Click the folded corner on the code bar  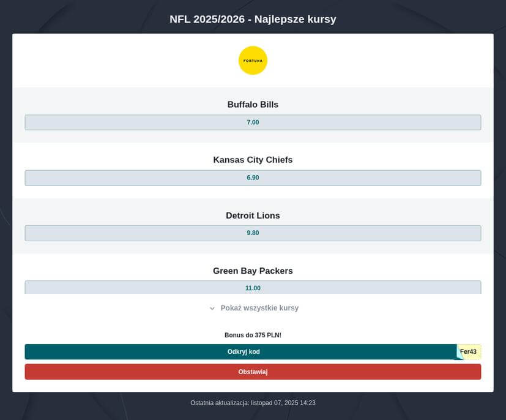(x=459, y=355)
